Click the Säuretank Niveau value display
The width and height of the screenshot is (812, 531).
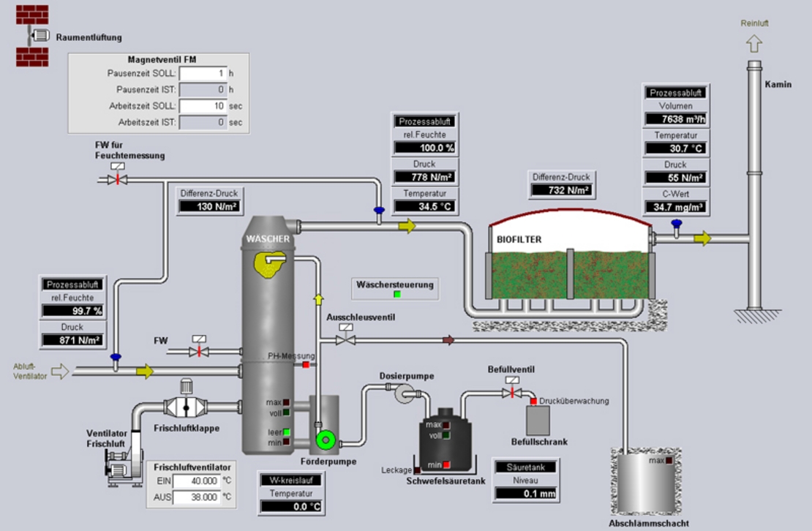(x=526, y=494)
